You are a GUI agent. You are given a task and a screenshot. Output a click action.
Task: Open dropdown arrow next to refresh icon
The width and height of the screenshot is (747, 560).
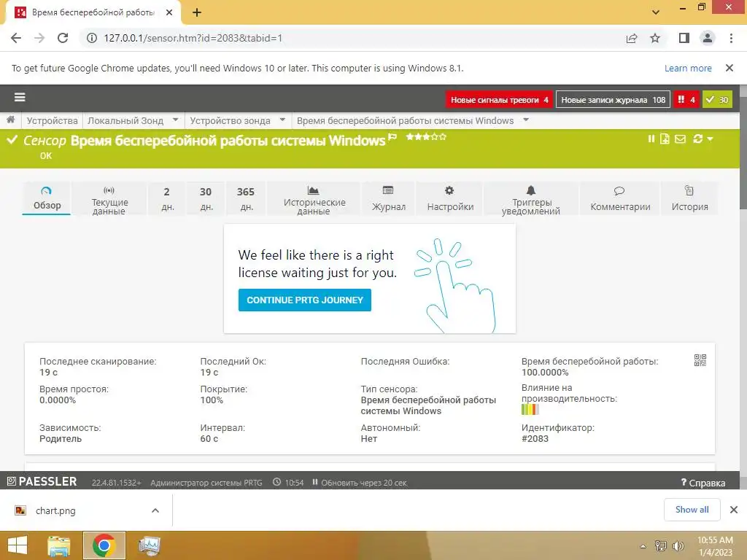(x=711, y=139)
